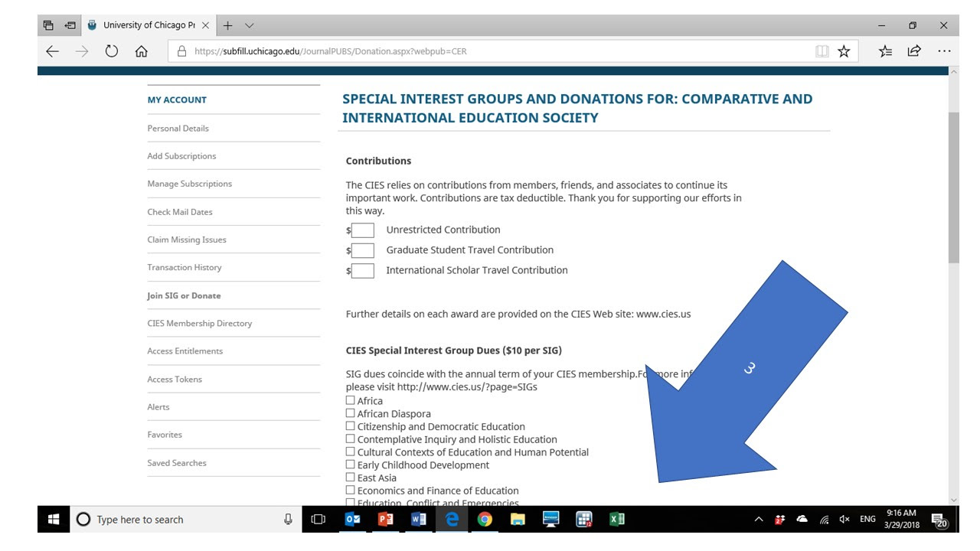Click the browser forward arrow
This screenshot has width=980, height=551.
pyautogui.click(x=82, y=51)
